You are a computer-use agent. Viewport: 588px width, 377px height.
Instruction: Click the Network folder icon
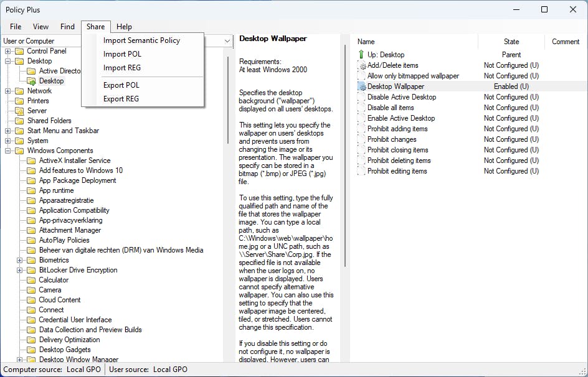pos(19,91)
